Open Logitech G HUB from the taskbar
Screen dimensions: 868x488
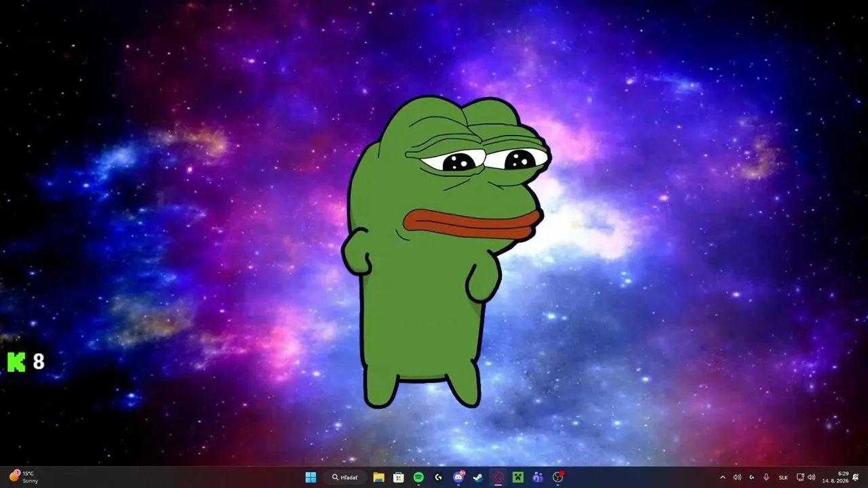[x=438, y=477]
